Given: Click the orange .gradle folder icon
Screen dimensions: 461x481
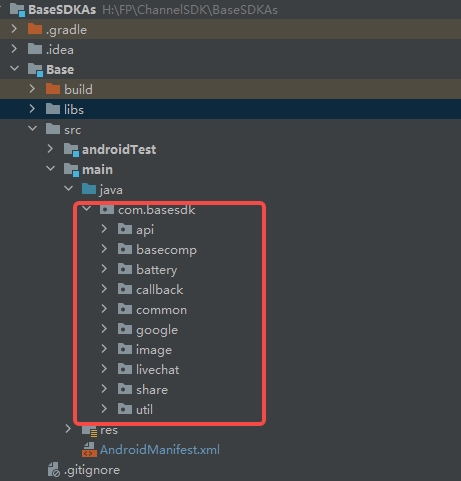Looking at the screenshot, I should [x=35, y=29].
